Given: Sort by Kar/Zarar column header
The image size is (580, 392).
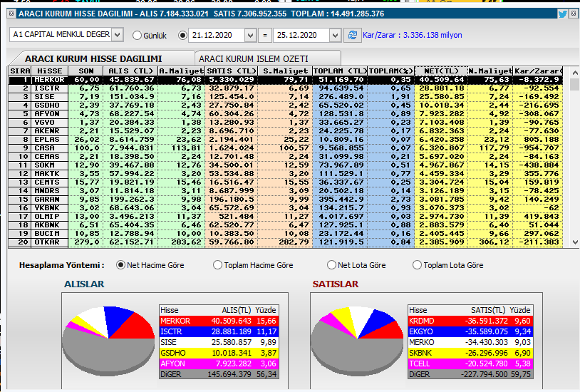Looking at the screenshot, I should click(538, 71).
